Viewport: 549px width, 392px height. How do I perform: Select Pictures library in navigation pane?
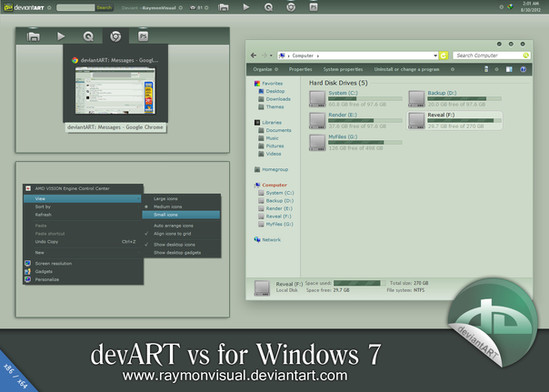271,146
